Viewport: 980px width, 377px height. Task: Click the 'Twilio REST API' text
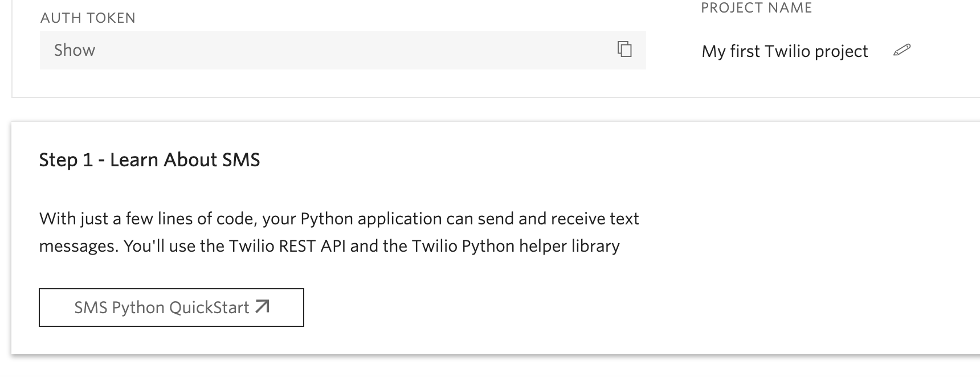[287, 246]
